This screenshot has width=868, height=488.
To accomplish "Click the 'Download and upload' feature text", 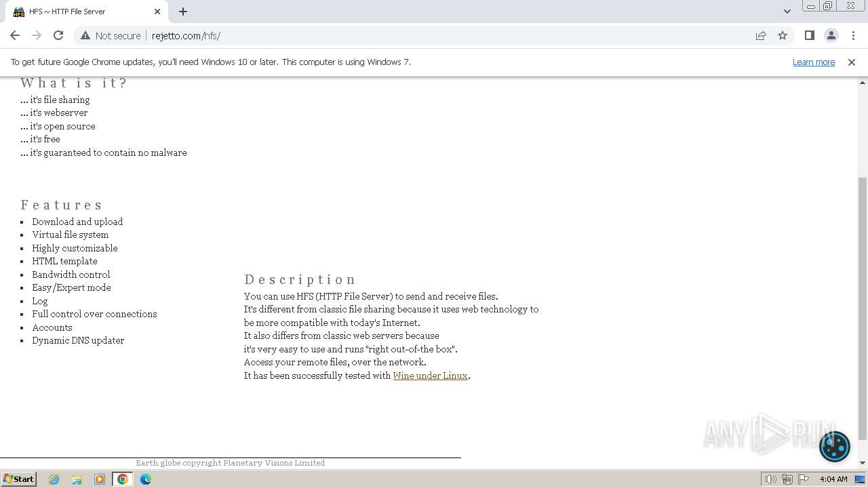I will point(77,222).
